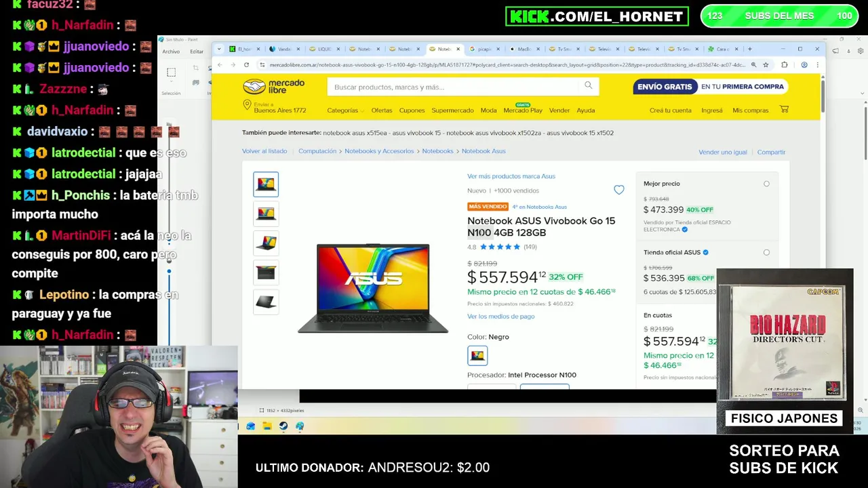The height and width of the screenshot is (488, 868).
Task: Open the Notebook Asus breadcrumb
Action: (x=484, y=151)
